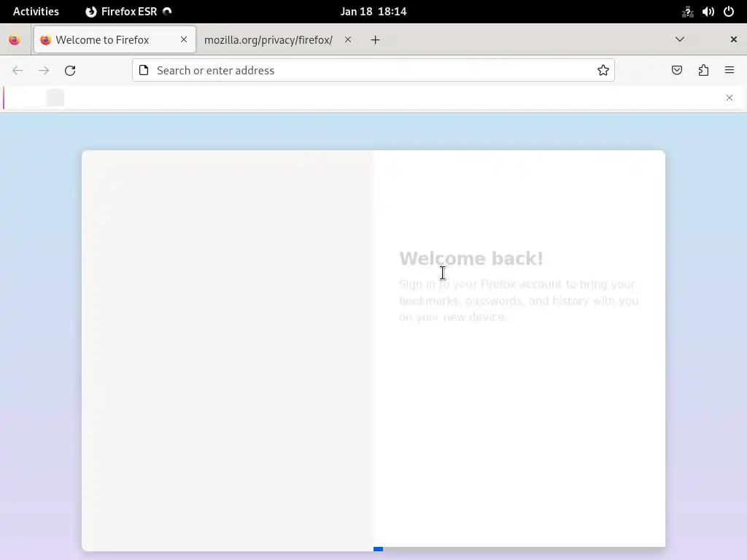The width and height of the screenshot is (747, 560).
Task: Click the Search or enter address field
Action: 373,71
